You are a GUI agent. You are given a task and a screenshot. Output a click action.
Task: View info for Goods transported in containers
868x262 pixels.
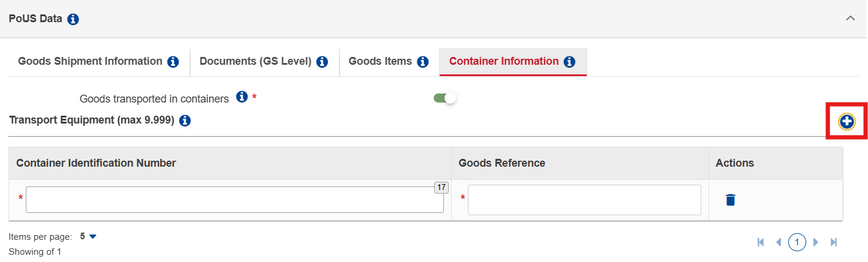tap(242, 97)
